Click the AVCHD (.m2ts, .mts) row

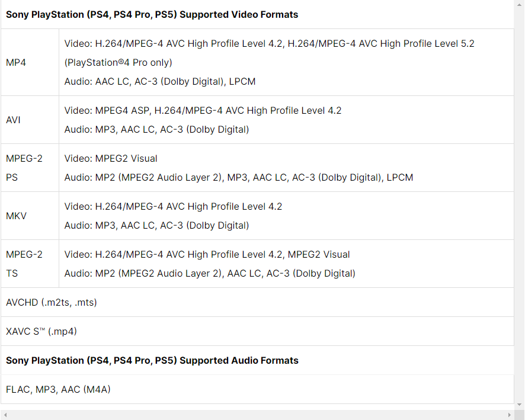pos(257,302)
